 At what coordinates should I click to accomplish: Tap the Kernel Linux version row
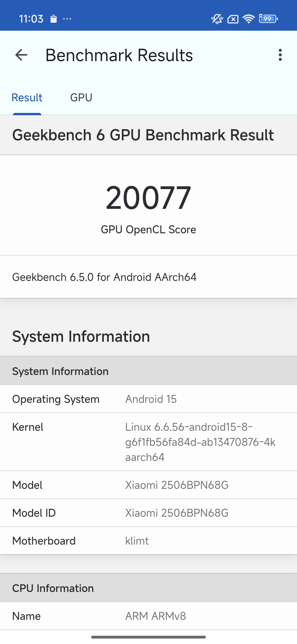[148, 442]
